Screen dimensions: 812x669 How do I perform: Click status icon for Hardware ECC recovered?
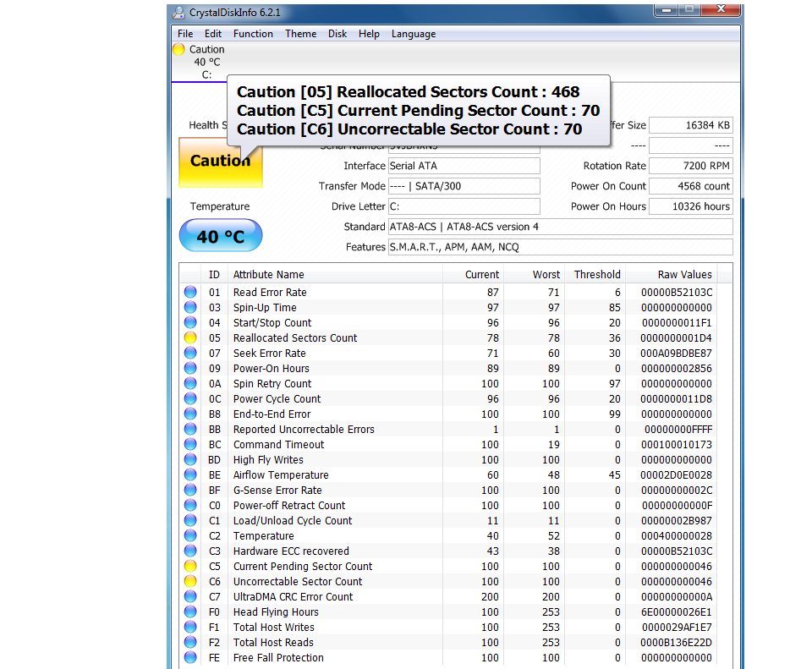(190, 551)
